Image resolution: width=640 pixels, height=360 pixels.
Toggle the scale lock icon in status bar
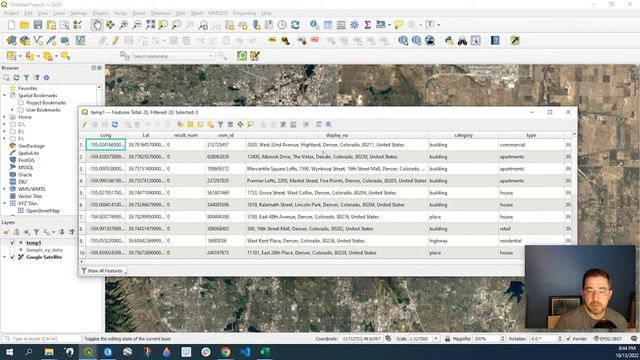[447, 339]
